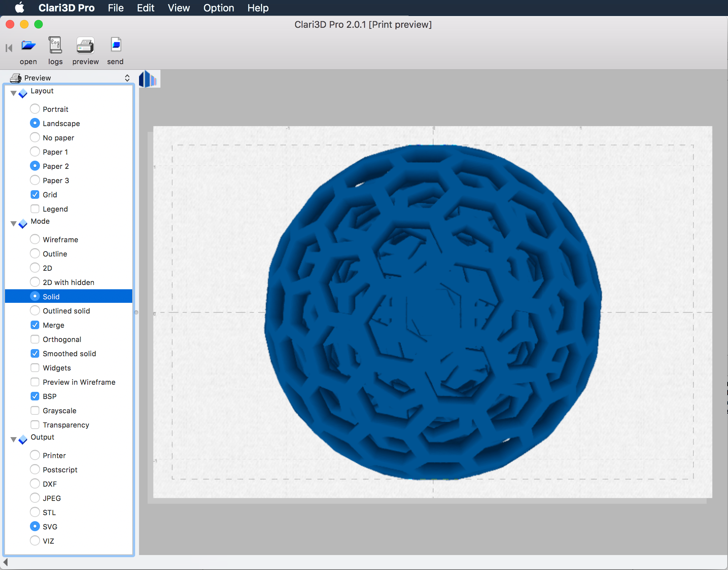Enable the Legend checkbox
This screenshot has height=570, width=728.
coord(35,209)
